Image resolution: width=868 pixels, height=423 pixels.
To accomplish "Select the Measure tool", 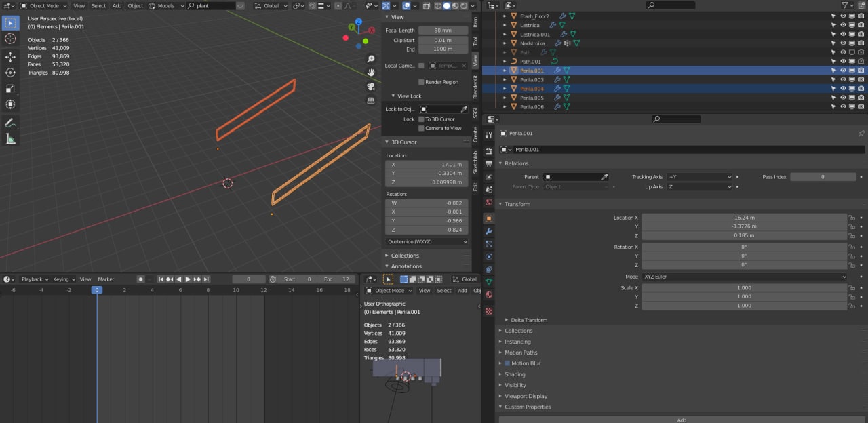I will pos(10,139).
